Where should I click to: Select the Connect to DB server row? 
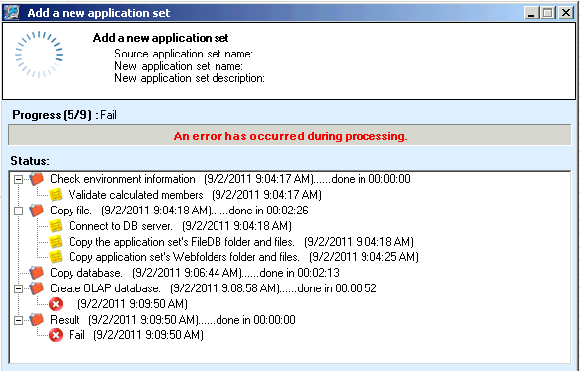click(180, 226)
